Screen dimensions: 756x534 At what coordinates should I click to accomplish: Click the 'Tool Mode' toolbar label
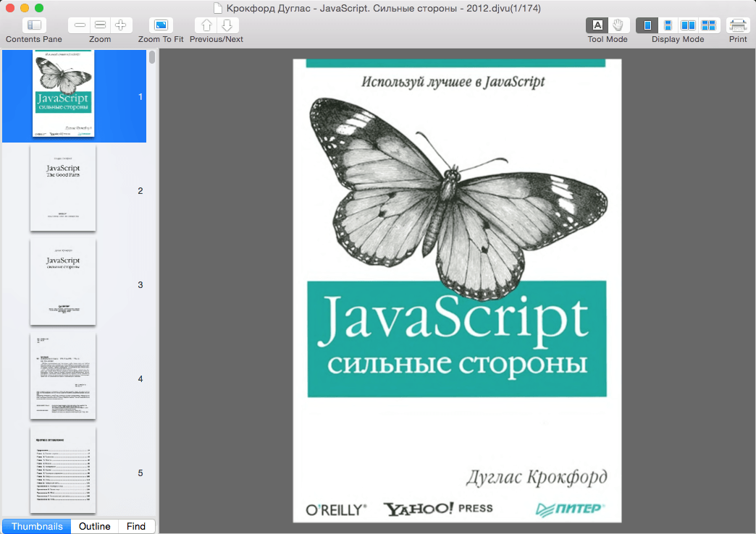(x=608, y=39)
